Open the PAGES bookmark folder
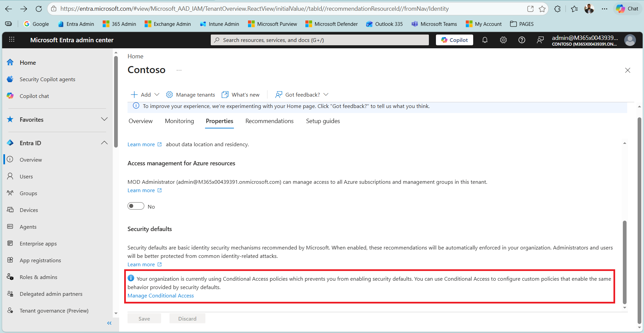Screen dimensions: 644x333 click(x=522, y=24)
